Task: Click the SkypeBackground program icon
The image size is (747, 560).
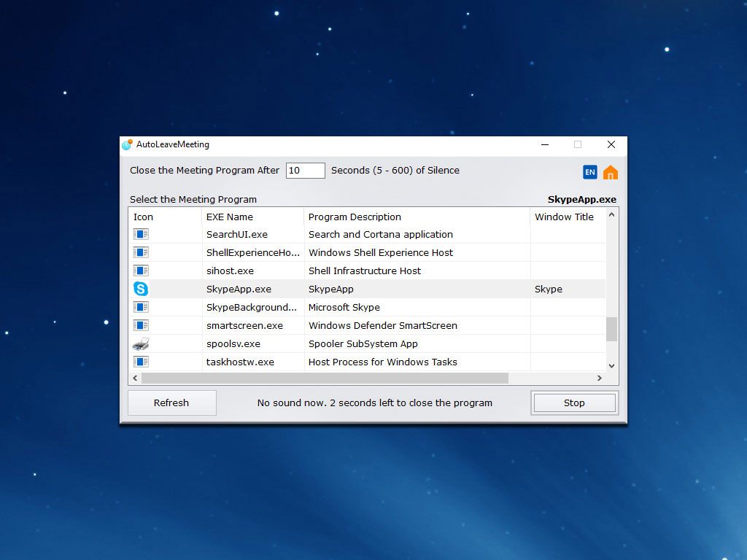Action: tap(140, 307)
